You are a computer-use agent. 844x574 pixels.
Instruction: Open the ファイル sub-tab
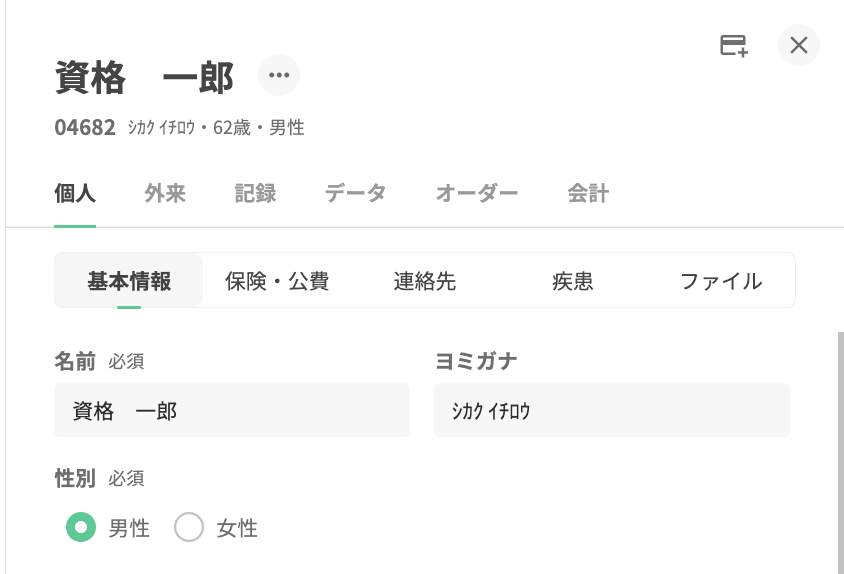tap(721, 281)
